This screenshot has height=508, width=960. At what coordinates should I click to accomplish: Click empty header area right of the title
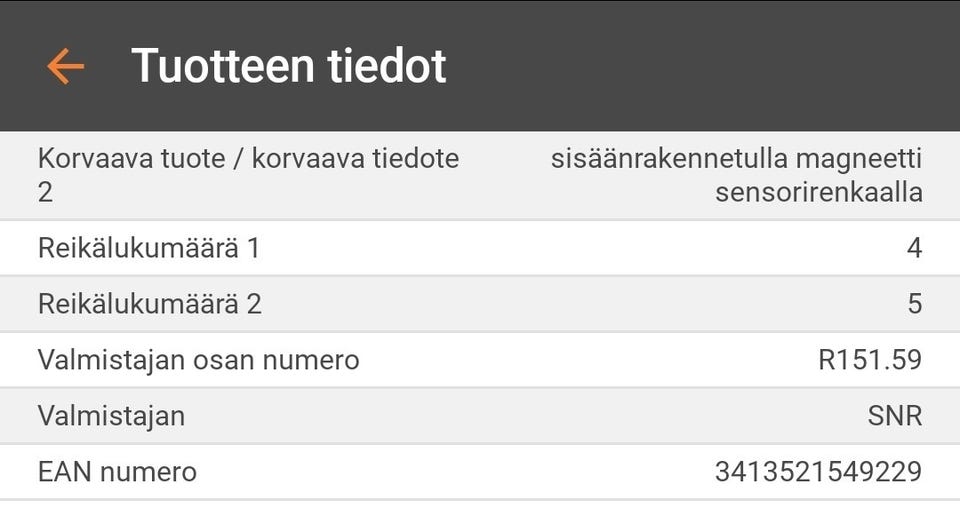(x=700, y=66)
